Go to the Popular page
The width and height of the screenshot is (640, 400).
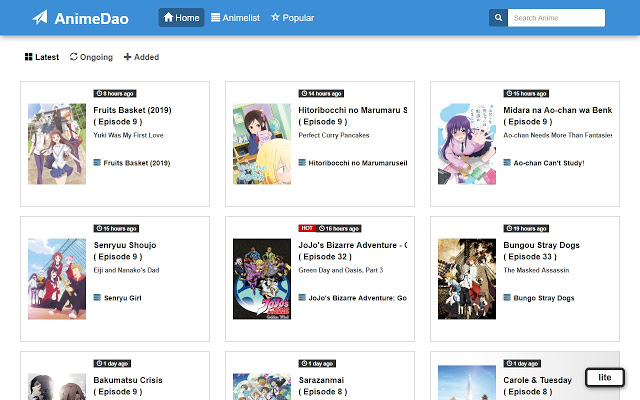(x=292, y=18)
